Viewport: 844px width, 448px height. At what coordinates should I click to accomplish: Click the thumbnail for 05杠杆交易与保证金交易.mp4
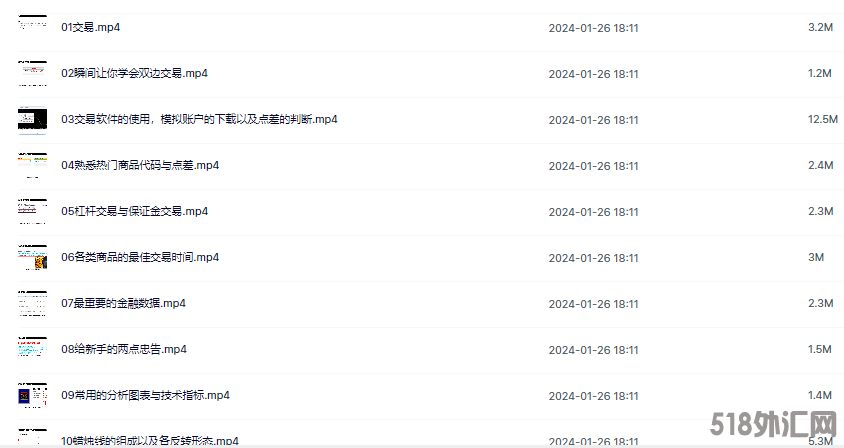pyautogui.click(x=32, y=212)
